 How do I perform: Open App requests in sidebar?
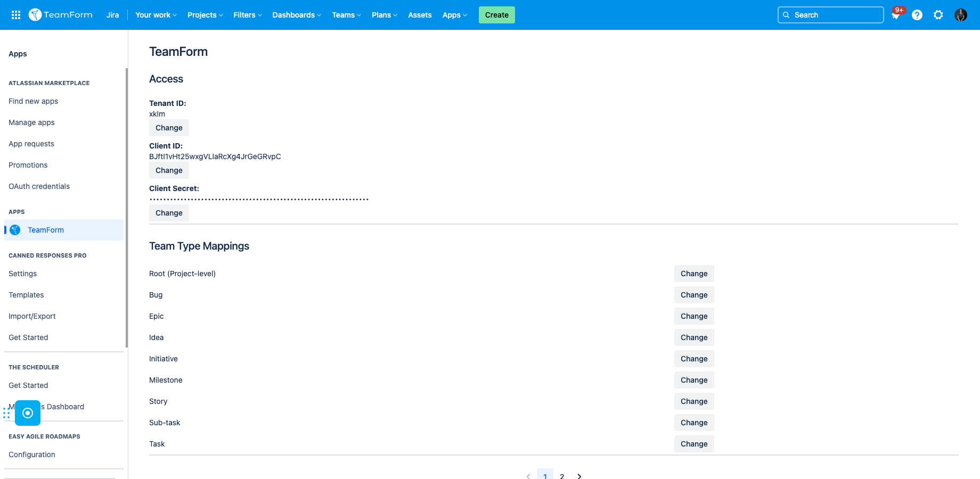31,144
